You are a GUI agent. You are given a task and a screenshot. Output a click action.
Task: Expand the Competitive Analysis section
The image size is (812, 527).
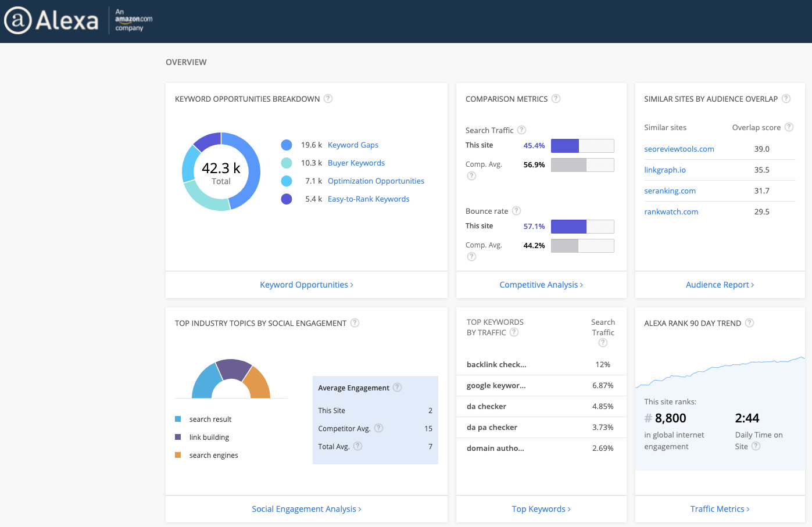click(541, 285)
